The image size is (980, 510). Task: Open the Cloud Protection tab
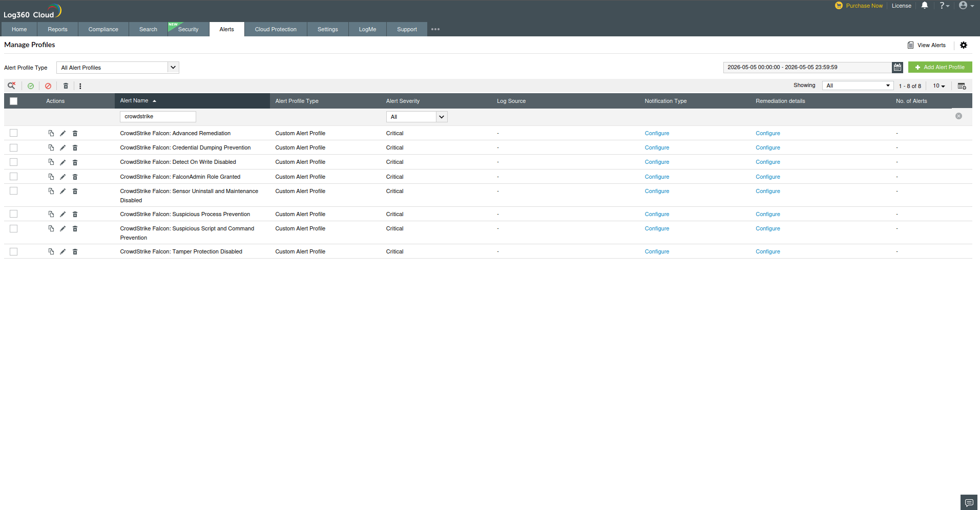click(276, 29)
